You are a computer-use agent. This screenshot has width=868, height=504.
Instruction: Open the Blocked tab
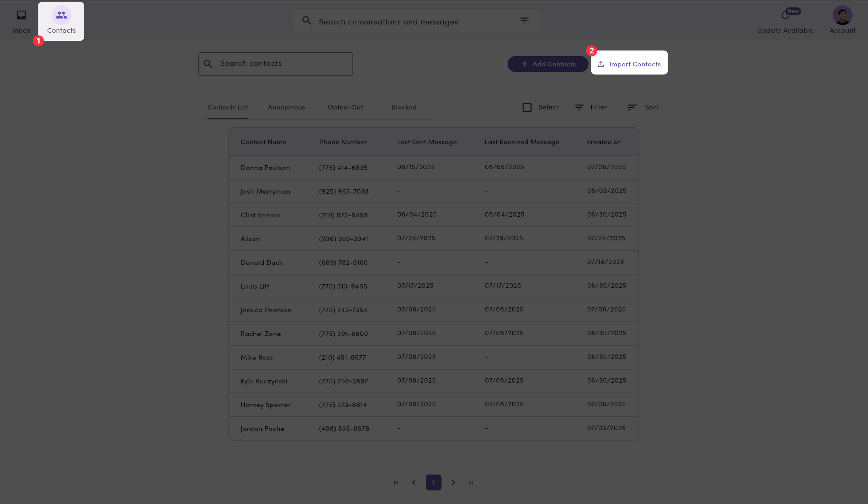coord(404,108)
